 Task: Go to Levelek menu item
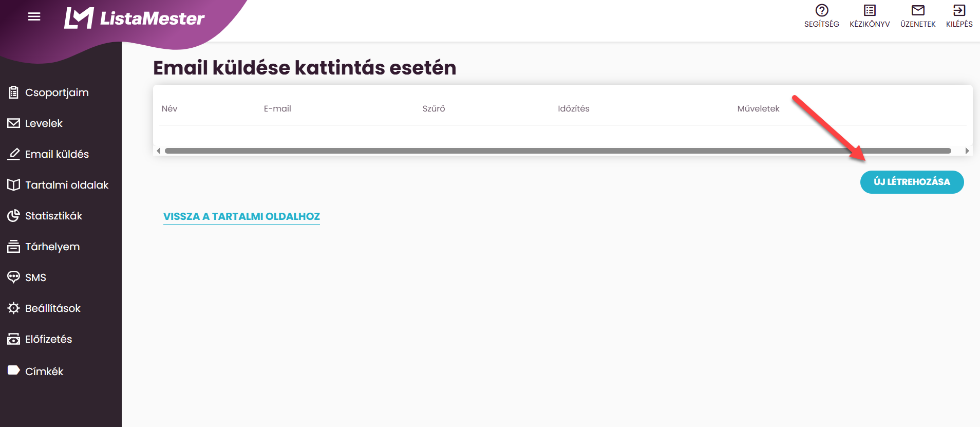44,123
